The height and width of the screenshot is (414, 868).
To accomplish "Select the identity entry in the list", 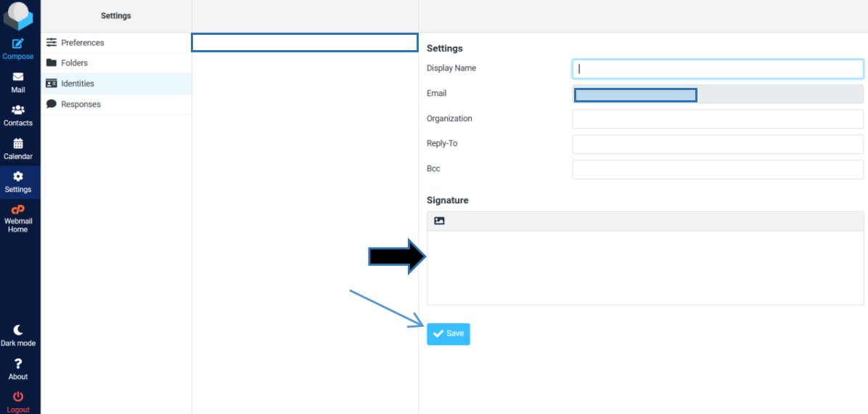I will click(305, 43).
